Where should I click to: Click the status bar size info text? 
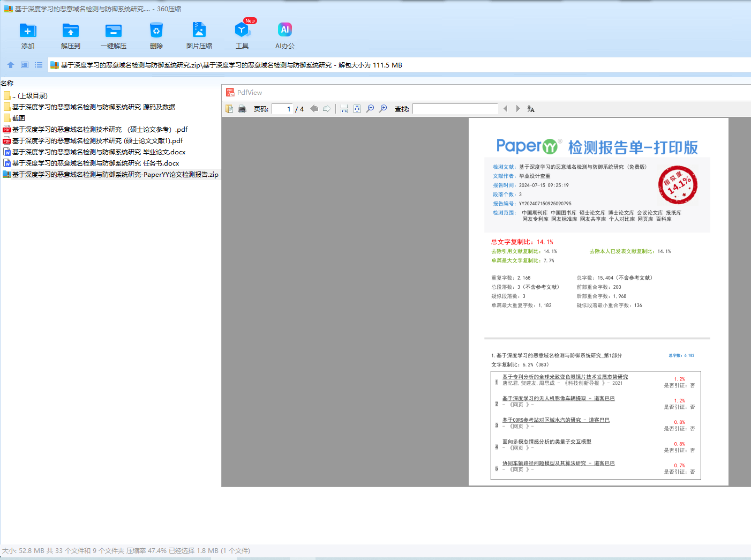tap(126, 550)
